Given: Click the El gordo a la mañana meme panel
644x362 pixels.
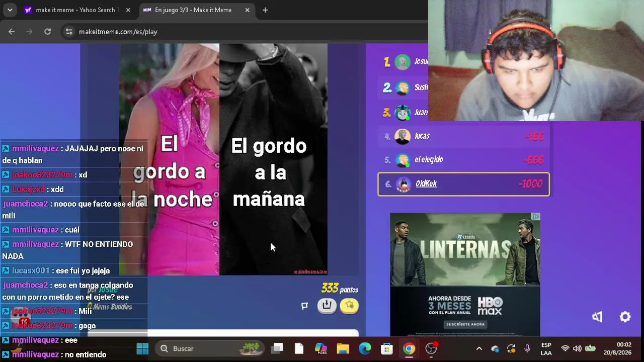Looking at the screenshot, I should (273, 159).
